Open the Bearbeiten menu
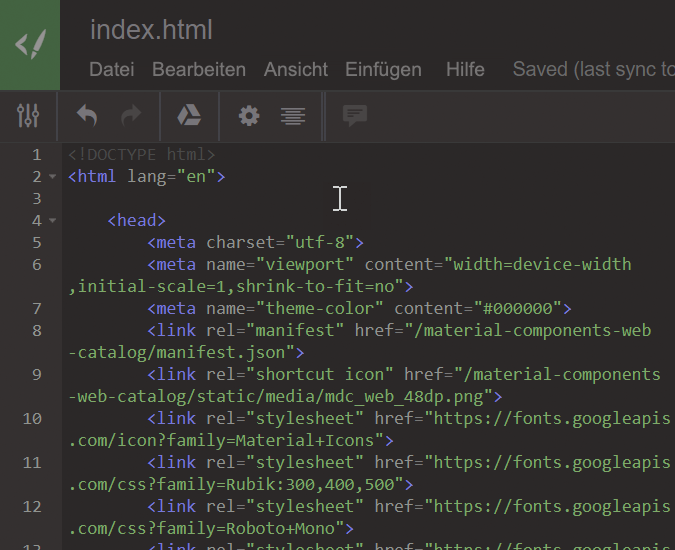Viewport: 675px width, 550px height. pyautogui.click(x=199, y=69)
